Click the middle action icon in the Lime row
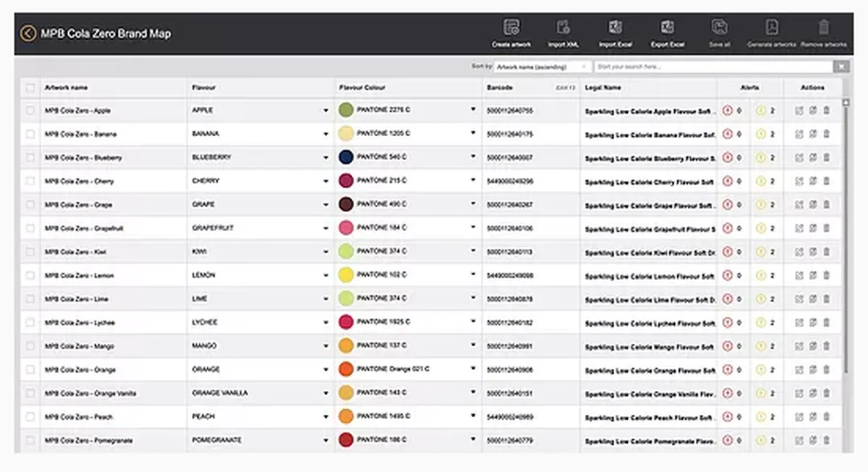Viewport: 868px width, 472px height. 813,299
